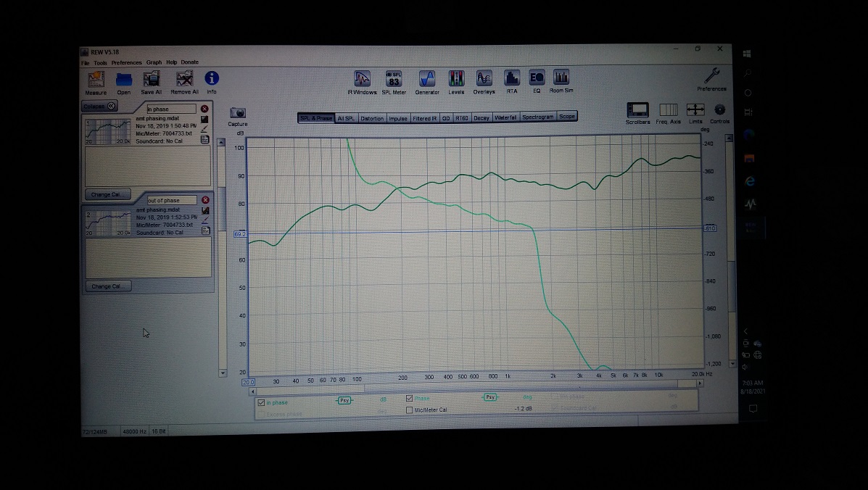Open the File menu
The width and height of the screenshot is (868, 490).
tap(86, 63)
